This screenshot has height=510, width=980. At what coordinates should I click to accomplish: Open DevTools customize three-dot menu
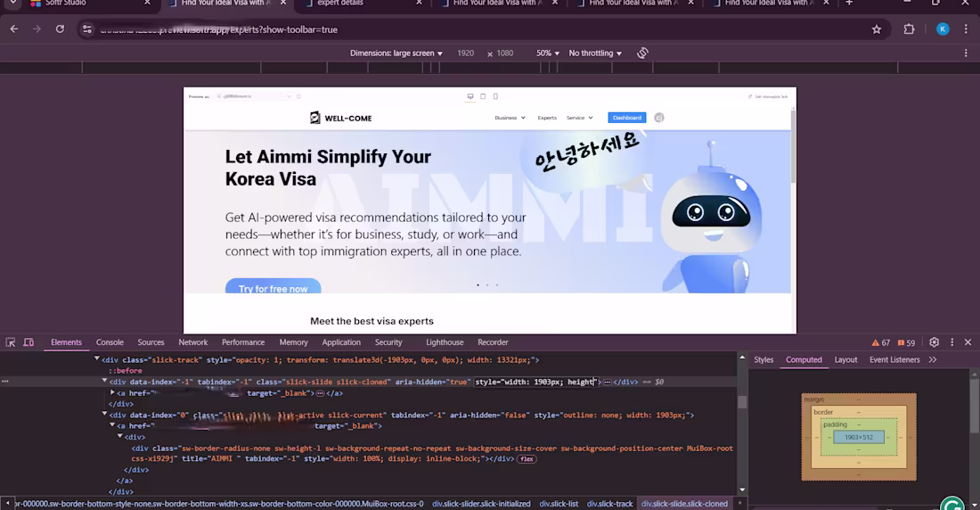[951, 342]
